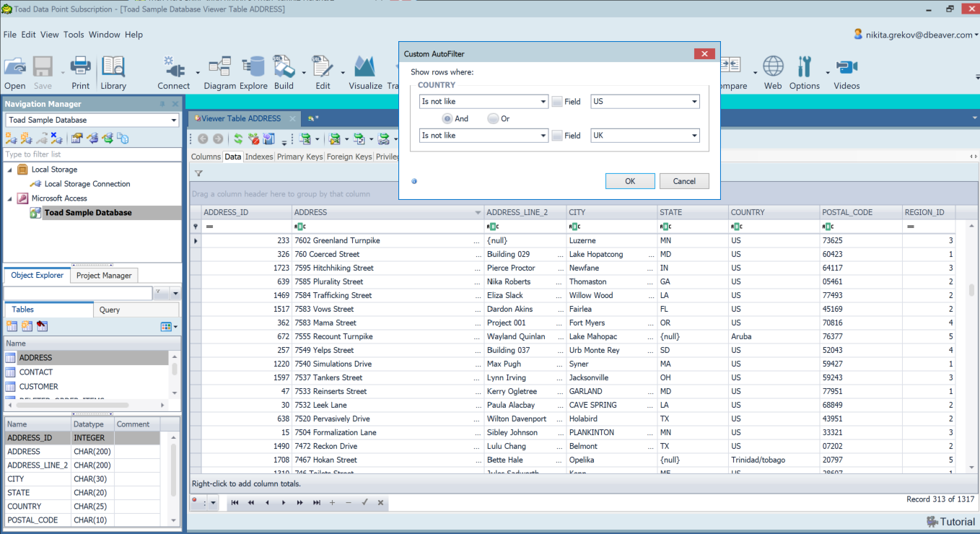Image resolution: width=980 pixels, height=534 pixels.
Task: Click Cancel in Custom AutoFilter dialog
Action: [x=684, y=181]
